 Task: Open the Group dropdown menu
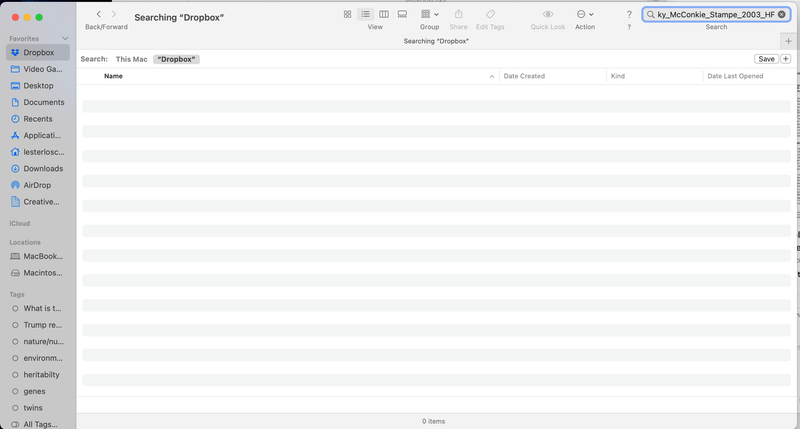point(430,15)
